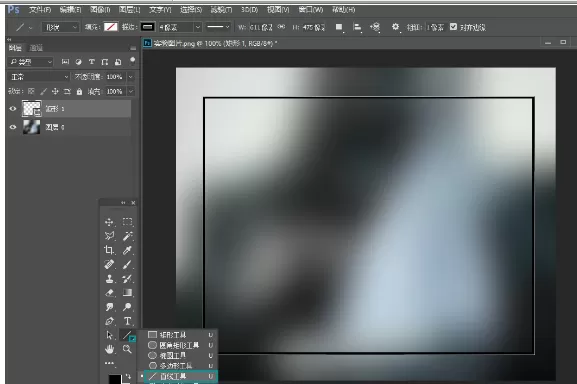The image size is (577, 384).
Task: Lock transparent pixels
Action: [31, 91]
